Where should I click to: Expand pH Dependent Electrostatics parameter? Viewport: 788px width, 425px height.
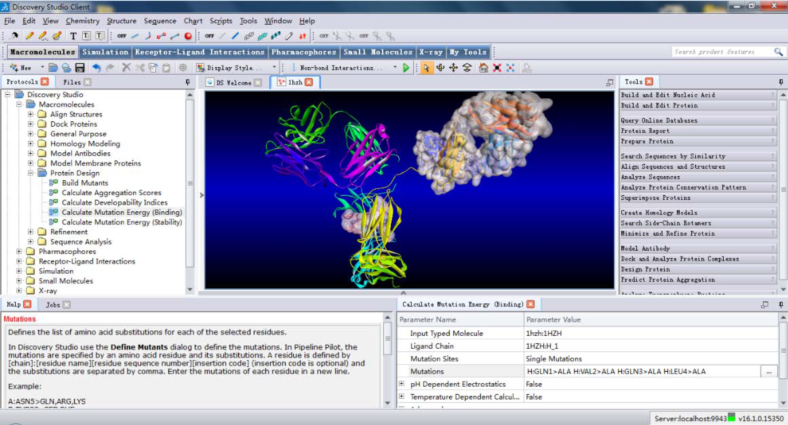click(402, 384)
